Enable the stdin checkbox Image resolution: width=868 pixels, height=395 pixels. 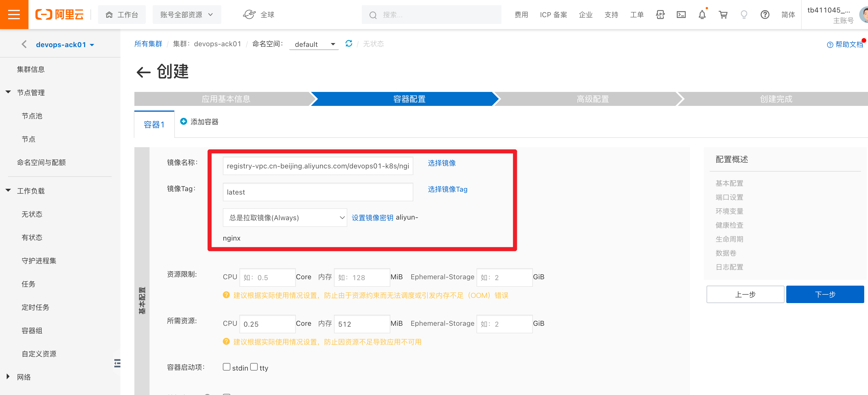click(226, 367)
